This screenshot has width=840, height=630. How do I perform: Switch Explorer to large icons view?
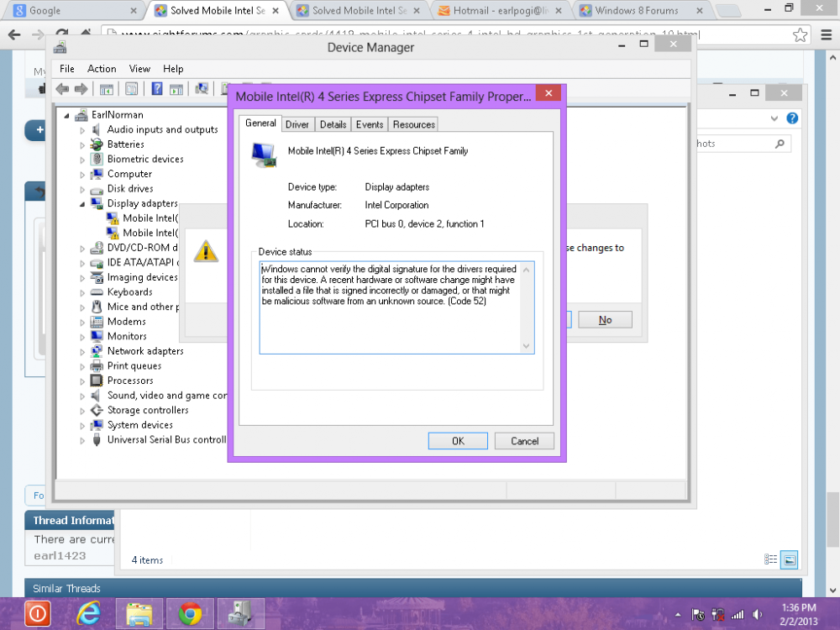789,559
